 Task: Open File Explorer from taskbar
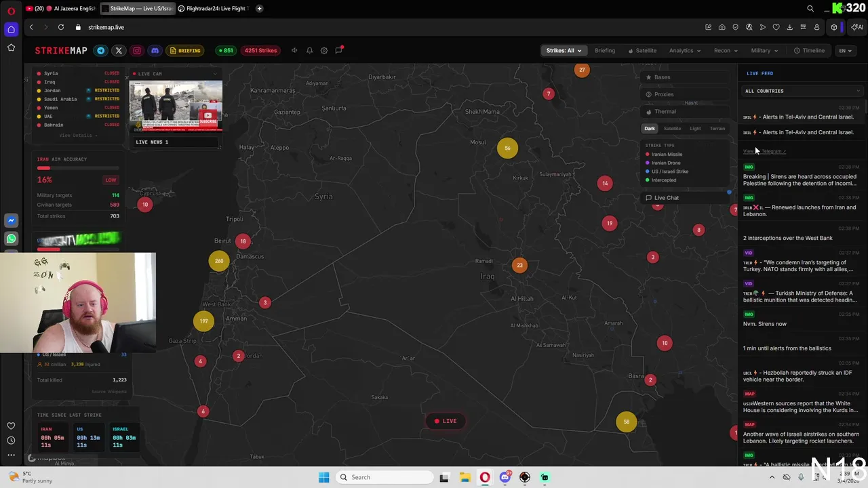(465, 477)
